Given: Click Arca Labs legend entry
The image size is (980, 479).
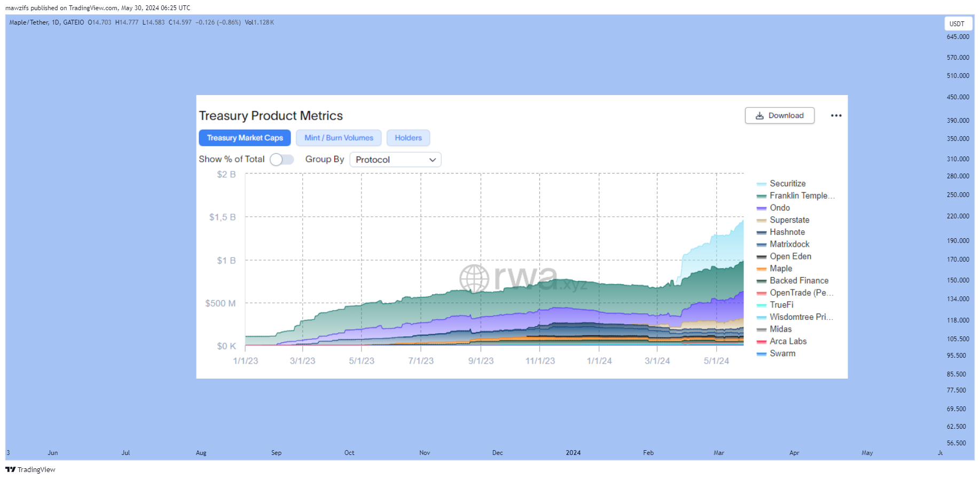Looking at the screenshot, I should click(782, 341).
